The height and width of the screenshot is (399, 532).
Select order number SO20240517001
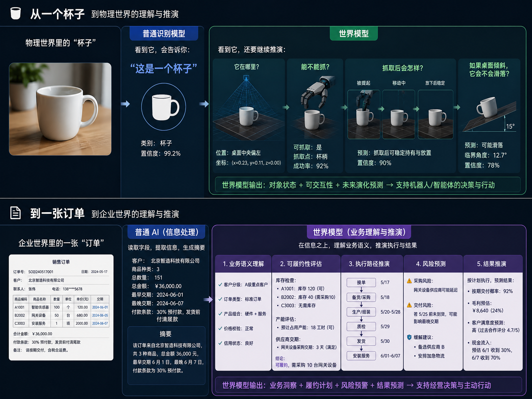coord(41,272)
